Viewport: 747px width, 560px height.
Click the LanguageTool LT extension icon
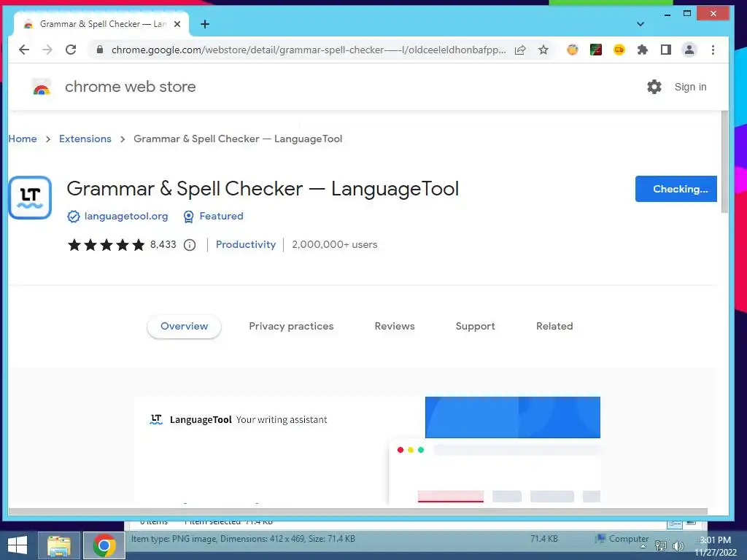tap(30, 197)
